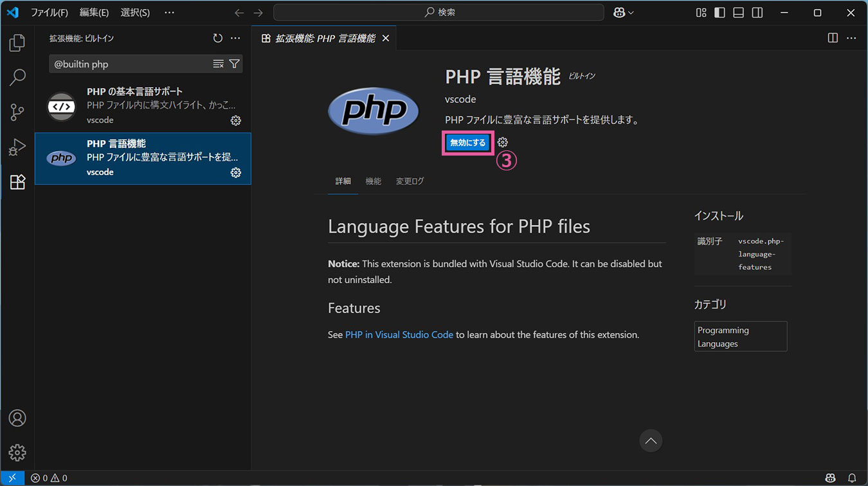The image size is (868, 486).
Task: Open the extensions filter menu
Action: click(x=235, y=64)
